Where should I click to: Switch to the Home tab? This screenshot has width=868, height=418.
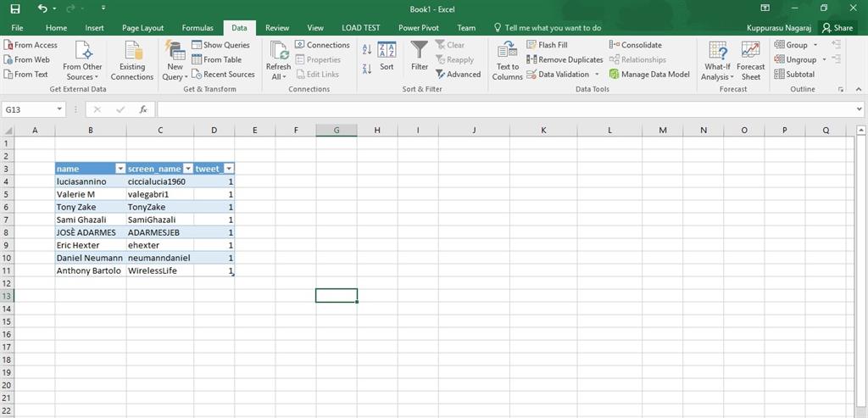(56, 28)
